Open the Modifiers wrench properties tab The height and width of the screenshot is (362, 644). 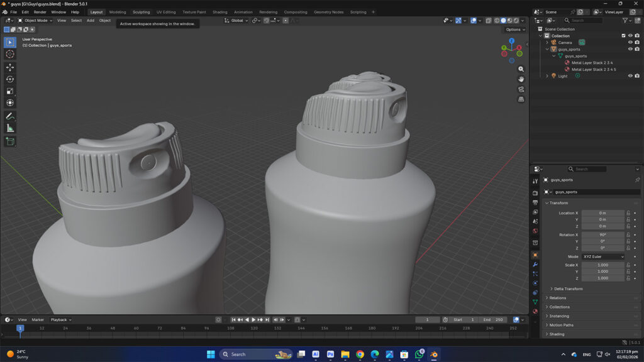point(535,265)
